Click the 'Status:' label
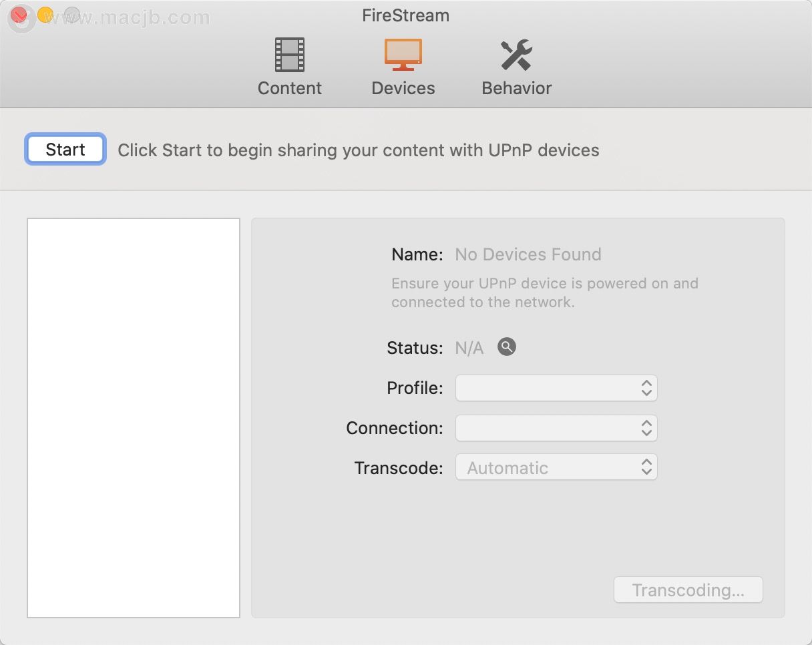Screen dimensions: 812x645 (x=415, y=348)
